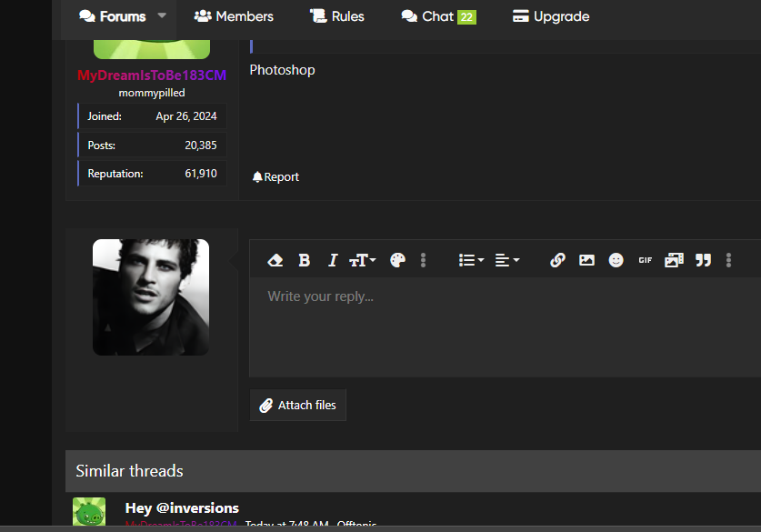761x532 pixels.
Task: Expand the list options dropdown
Action: [471, 260]
